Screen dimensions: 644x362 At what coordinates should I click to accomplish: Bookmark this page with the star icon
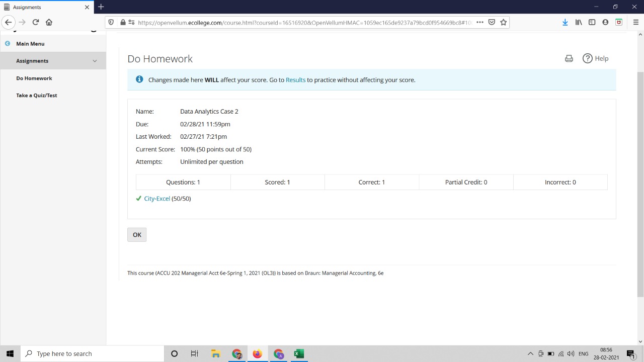pos(503,22)
